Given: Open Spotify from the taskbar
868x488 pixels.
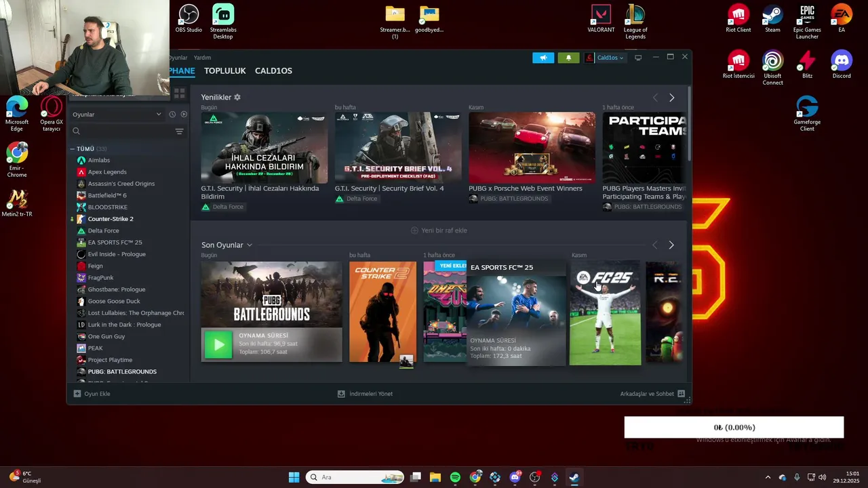Looking at the screenshot, I should (455, 477).
